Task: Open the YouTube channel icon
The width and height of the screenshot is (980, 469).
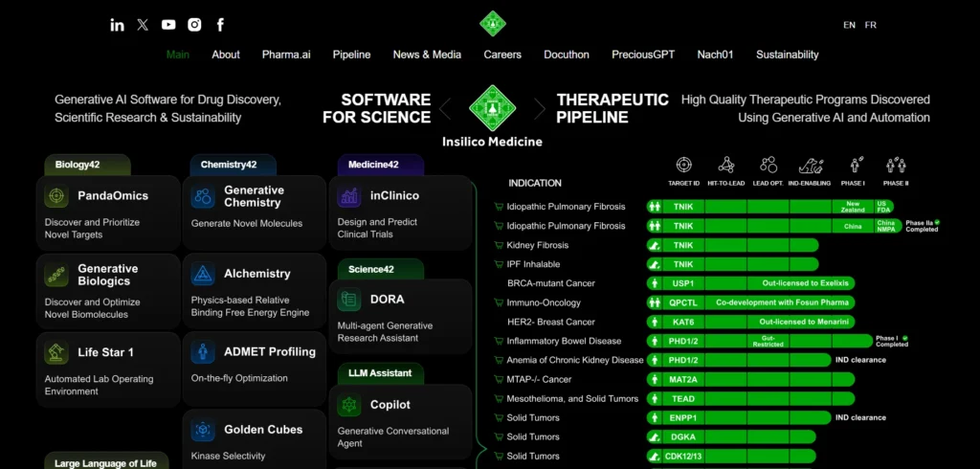Action: tap(168, 25)
